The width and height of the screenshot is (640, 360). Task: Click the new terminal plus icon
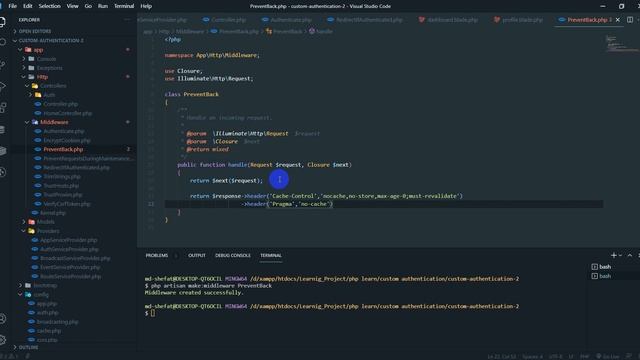pos(613,255)
